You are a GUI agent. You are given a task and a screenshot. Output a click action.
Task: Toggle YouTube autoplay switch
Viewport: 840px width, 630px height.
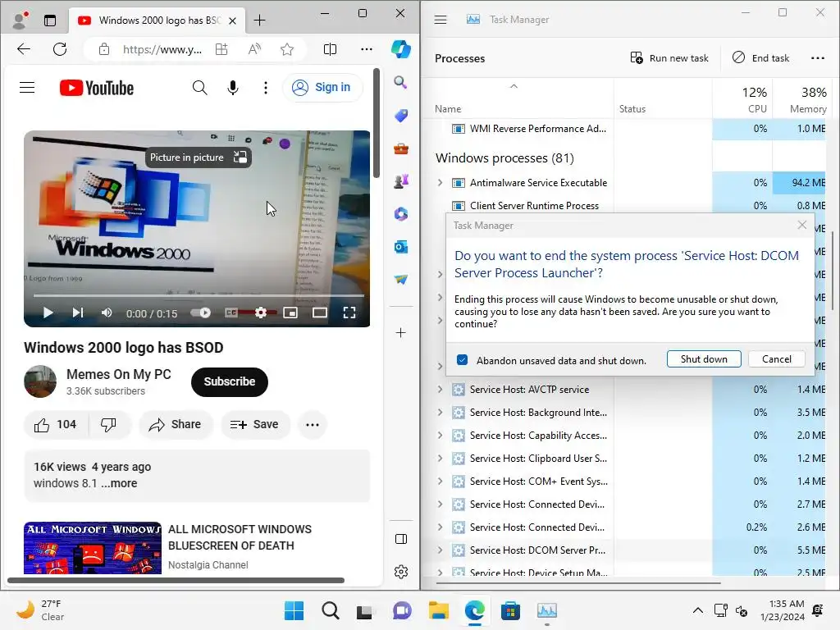201,313
